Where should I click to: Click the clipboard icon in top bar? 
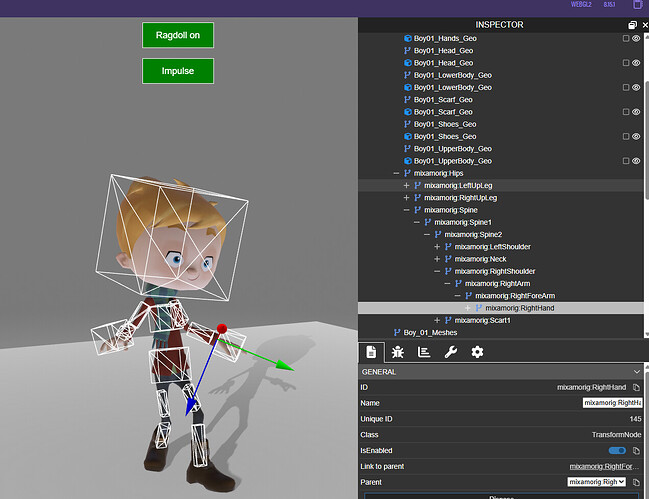637,5
